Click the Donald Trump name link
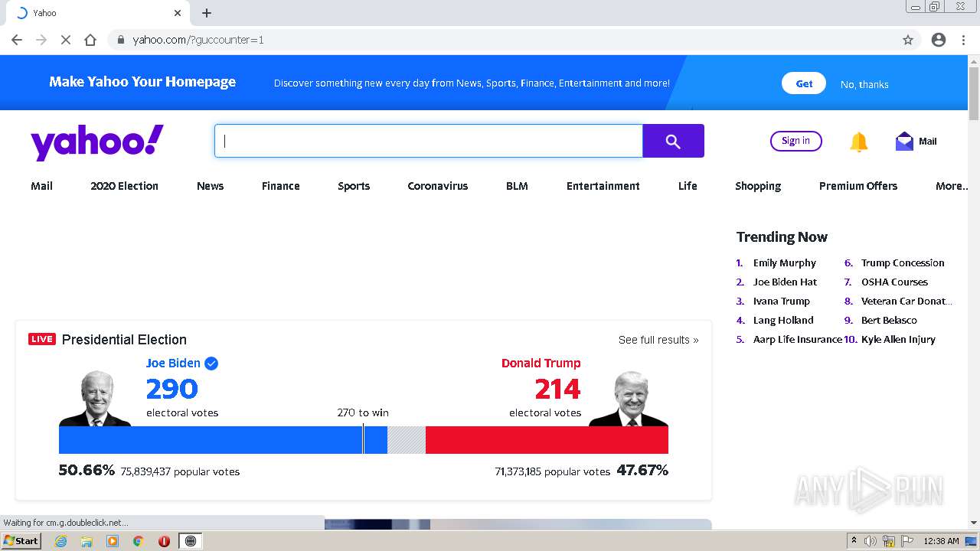980x551 pixels. (x=541, y=363)
